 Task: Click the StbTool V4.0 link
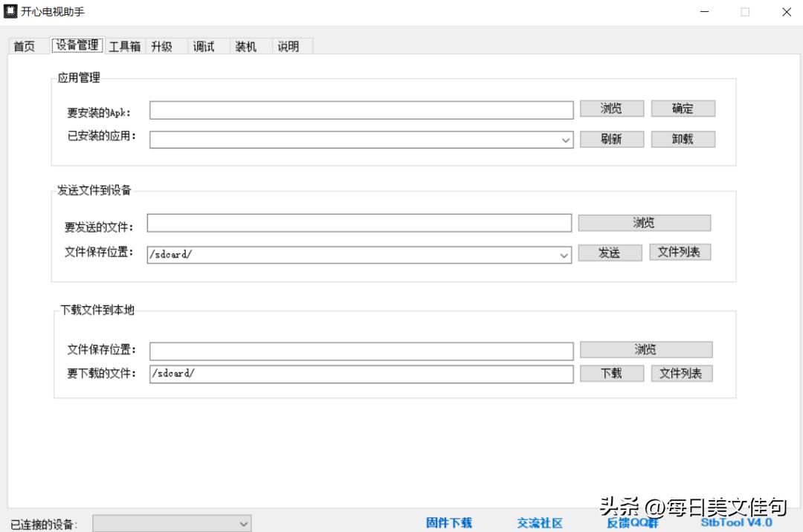(x=736, y=522)
